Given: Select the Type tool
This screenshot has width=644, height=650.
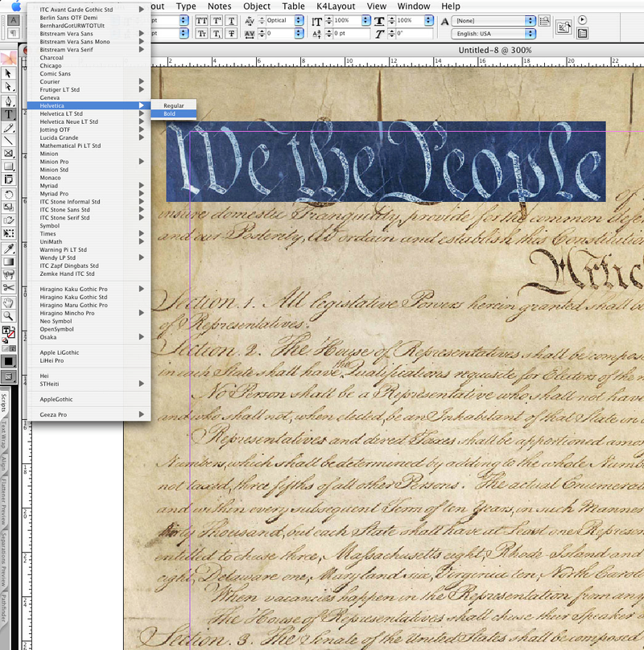Looking at the screenshot, I should point(8,114).
